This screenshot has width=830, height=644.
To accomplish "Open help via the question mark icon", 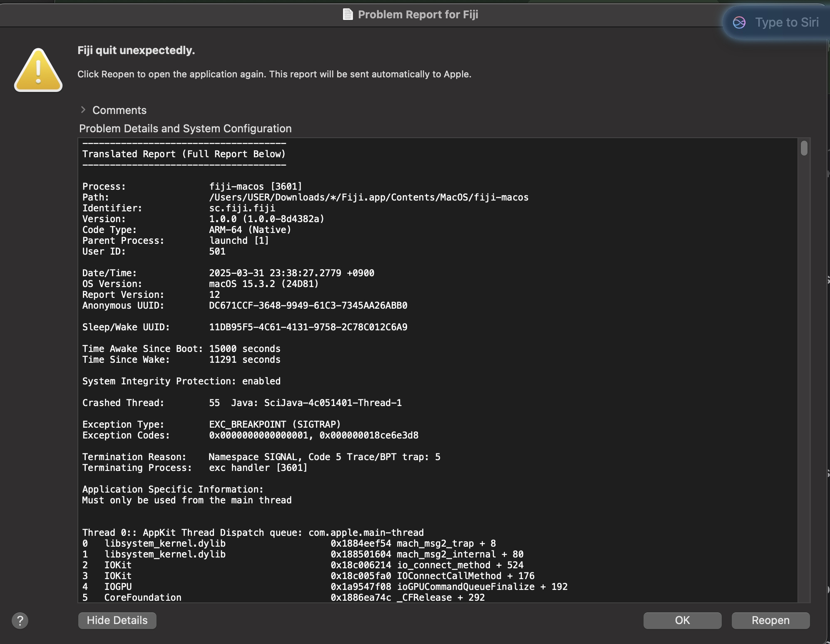I will point(20,620).
